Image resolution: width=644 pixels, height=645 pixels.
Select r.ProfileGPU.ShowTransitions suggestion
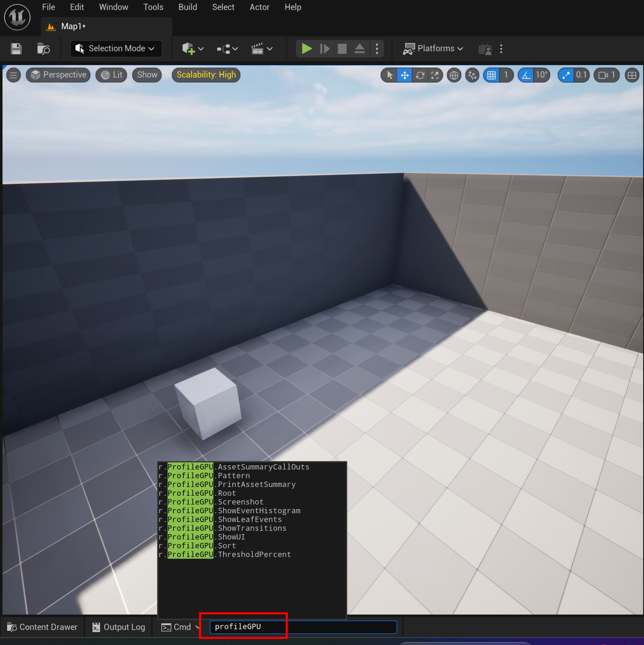click(x=252, y=528)
